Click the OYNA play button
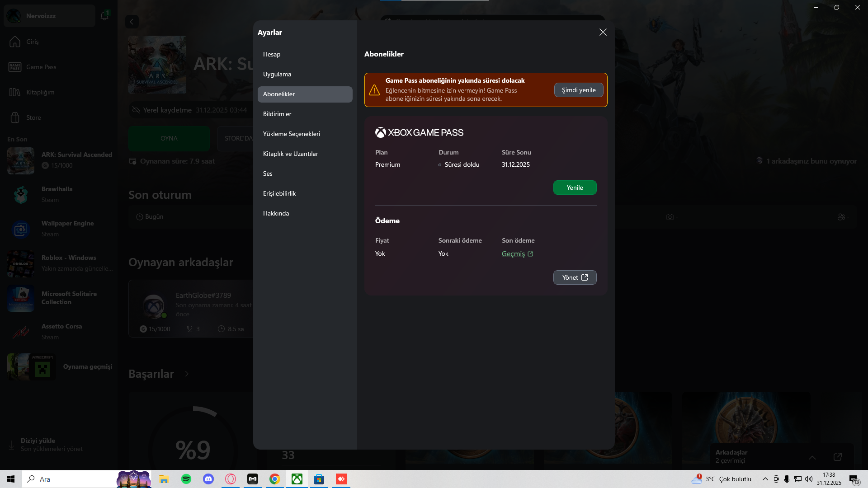This screenshot has height=488, width=868. click(x=169, y=139)
